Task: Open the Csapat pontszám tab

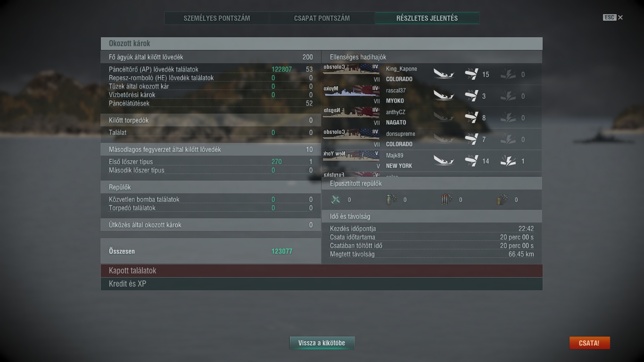Action: coord(322,18)
